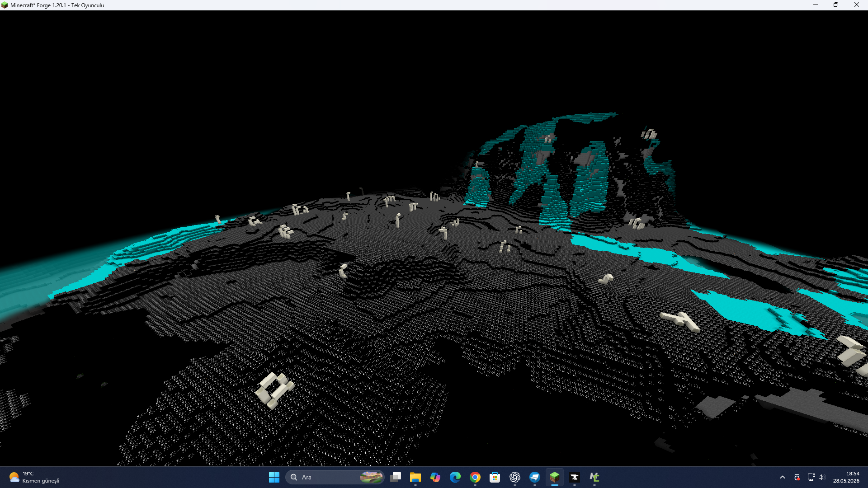Viewport: 868px width, 488px height.
Task: Click the Minecraft icon in title bar
Action: coord(5,5)
